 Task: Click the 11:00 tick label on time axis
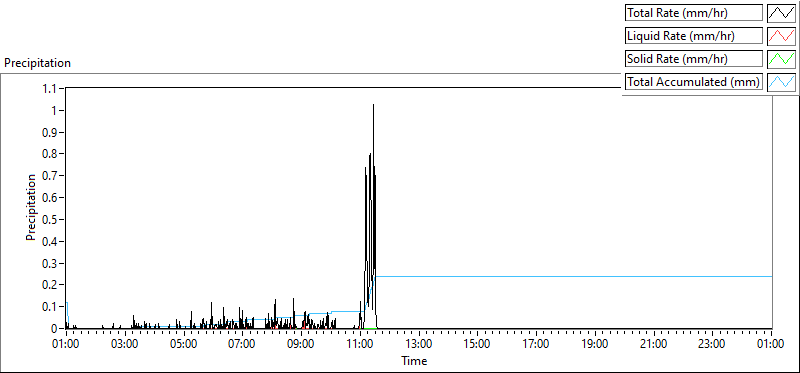click(x=360, y=344)
